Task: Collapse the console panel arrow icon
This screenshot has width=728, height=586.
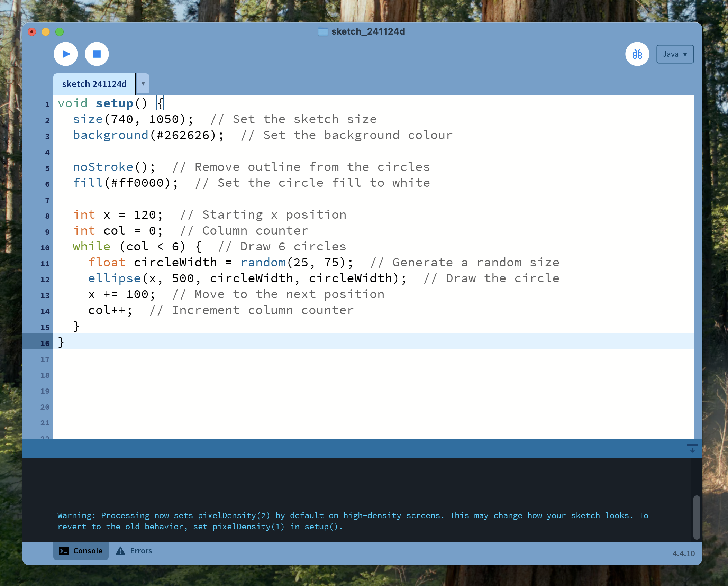Action: [692, 448]
